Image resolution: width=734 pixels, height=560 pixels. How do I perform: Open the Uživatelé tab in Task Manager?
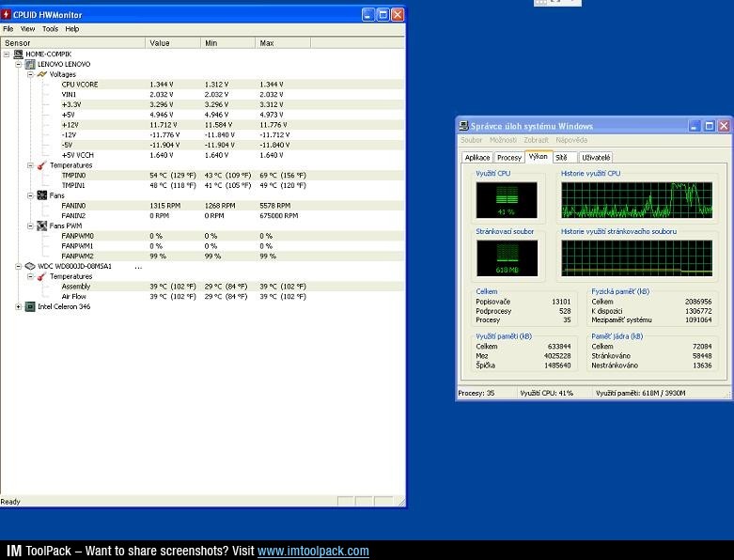596,158
